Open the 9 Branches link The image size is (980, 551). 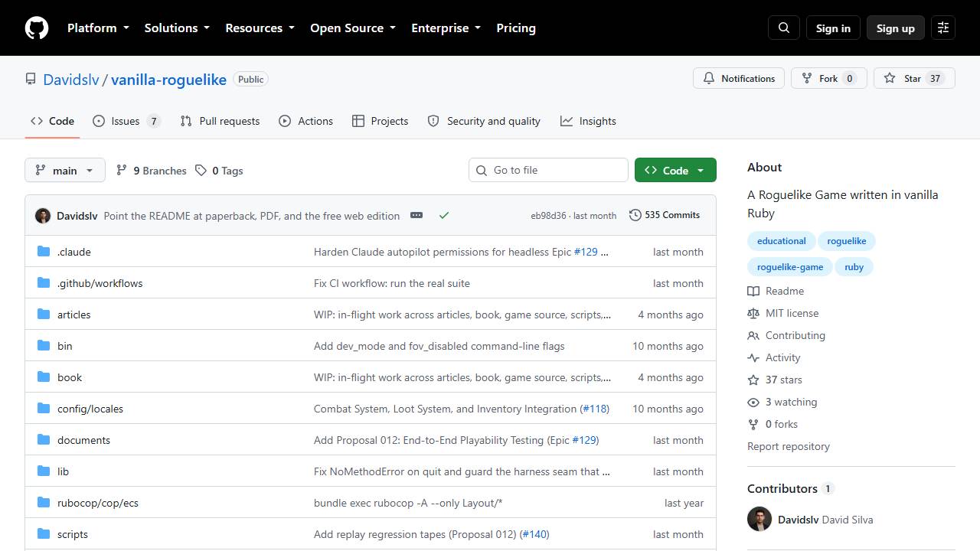click(152, 171)
